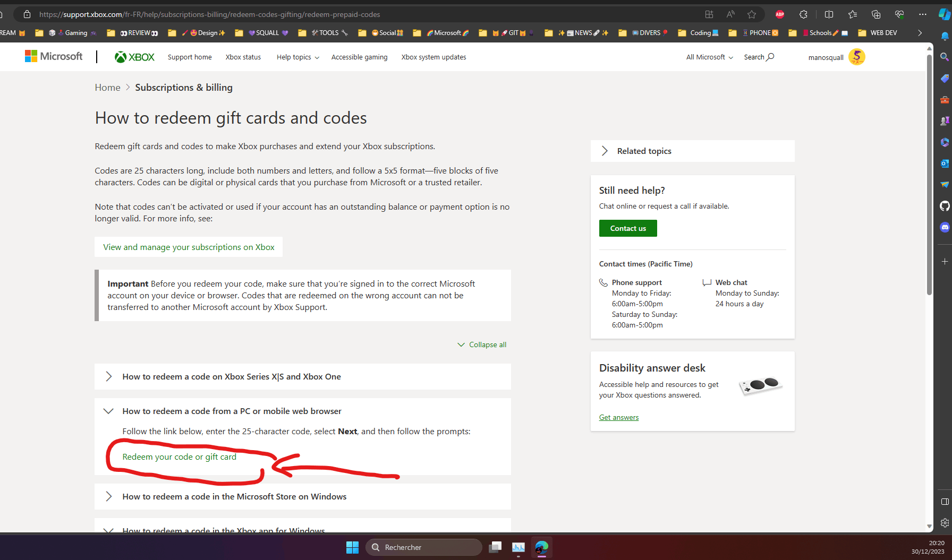Open the Discord sidebar icon
This screenshot has height=560, width=952.
pyautogui.click(x=945, y=227)
